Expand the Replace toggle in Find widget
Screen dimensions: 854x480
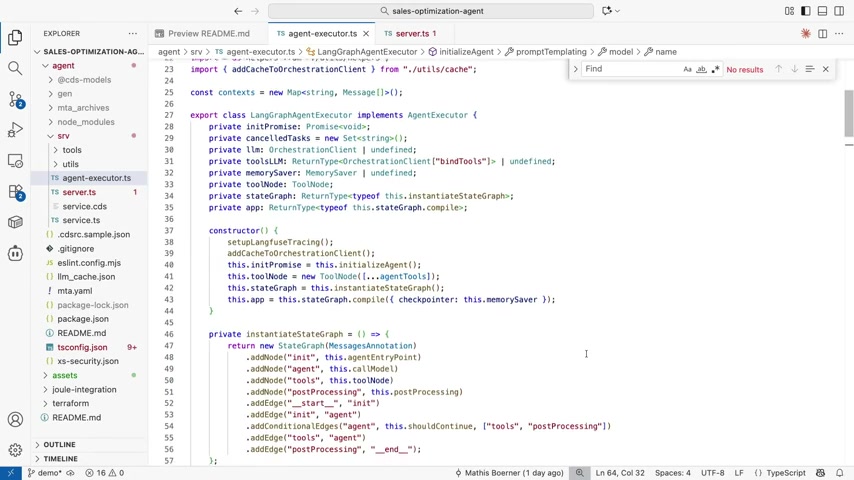[575, 69]
